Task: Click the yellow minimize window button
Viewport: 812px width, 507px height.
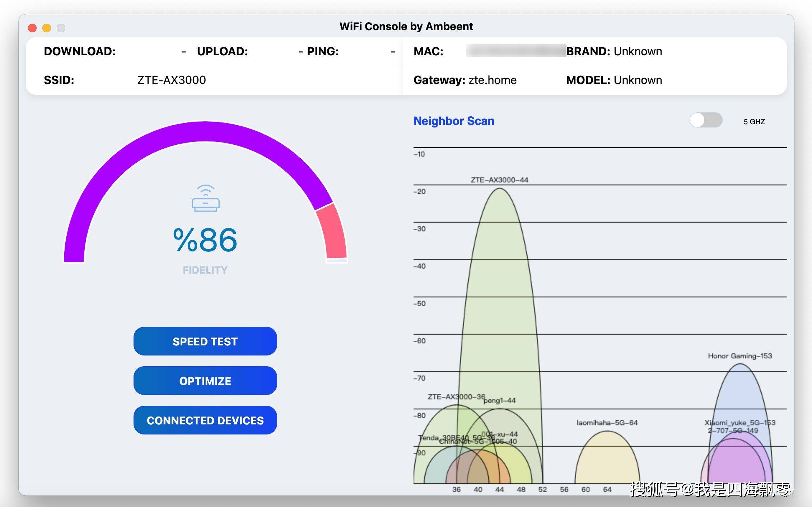Action: (47, 28)
